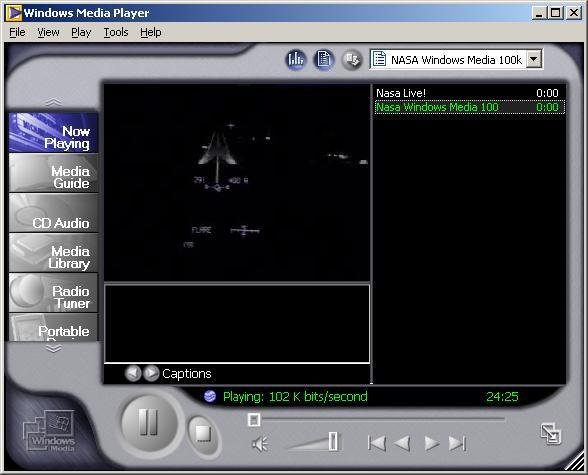Click the Playing: 102 K bits/second status text
Screen dimensions: 588x475
(295, 397)
